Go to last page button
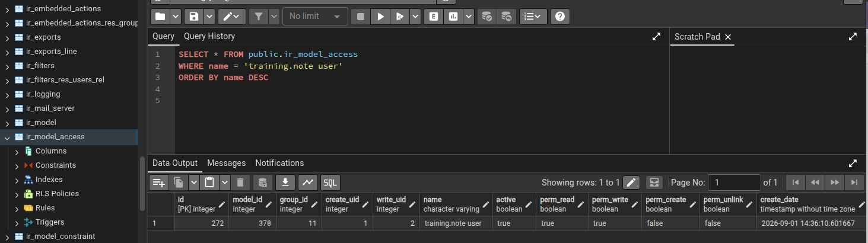This screenshot has width=868, height=243. [854, 183]
